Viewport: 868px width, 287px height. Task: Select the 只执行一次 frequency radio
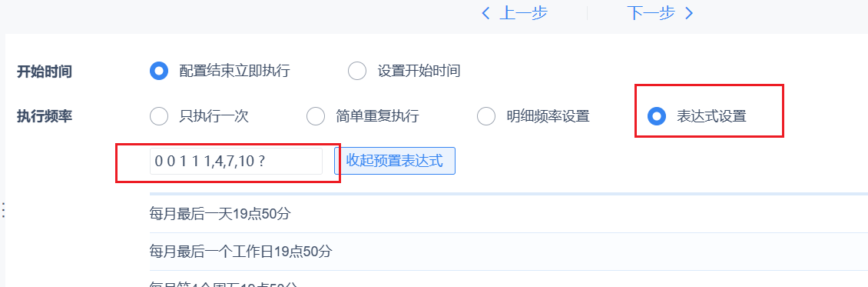[x=158, y=116]
